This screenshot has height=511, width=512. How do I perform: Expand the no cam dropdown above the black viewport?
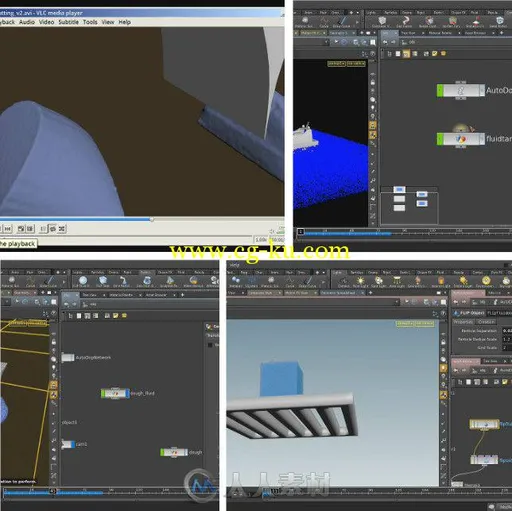point(356,63)
